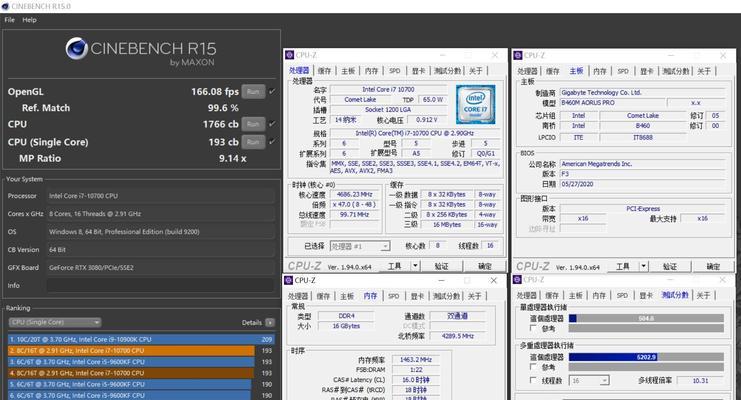This screenshot has width=741, height=400.
Task: Click the memory type value DDR4
Action: pos(346,316)
